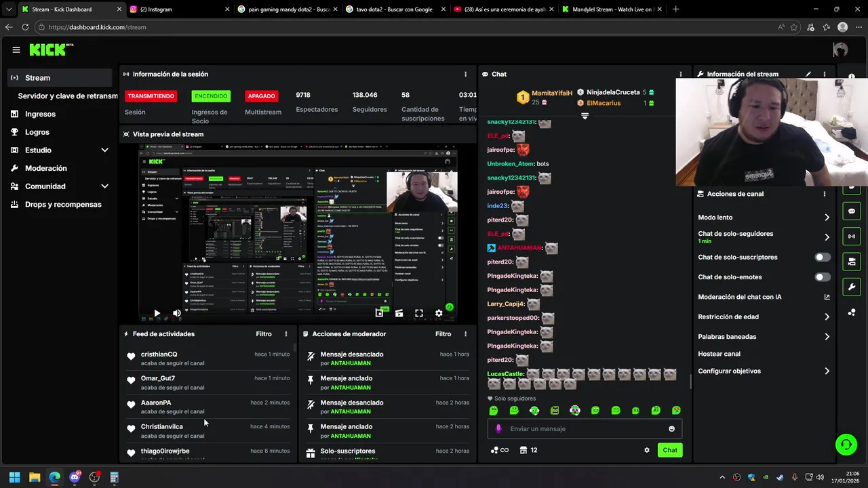Click the profile avatar at top right
The width and height of the screenshot is (868, 488).
(841, 49)
